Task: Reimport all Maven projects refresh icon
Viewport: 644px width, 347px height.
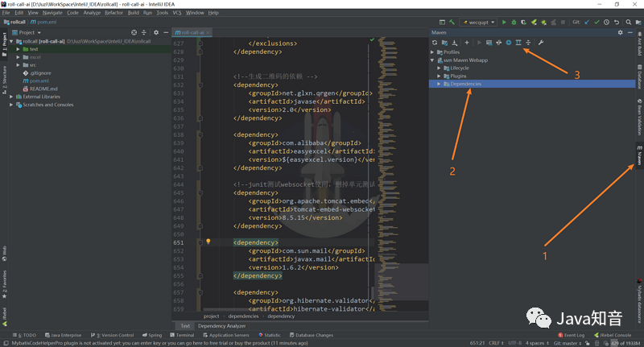Action: [435, 43]
